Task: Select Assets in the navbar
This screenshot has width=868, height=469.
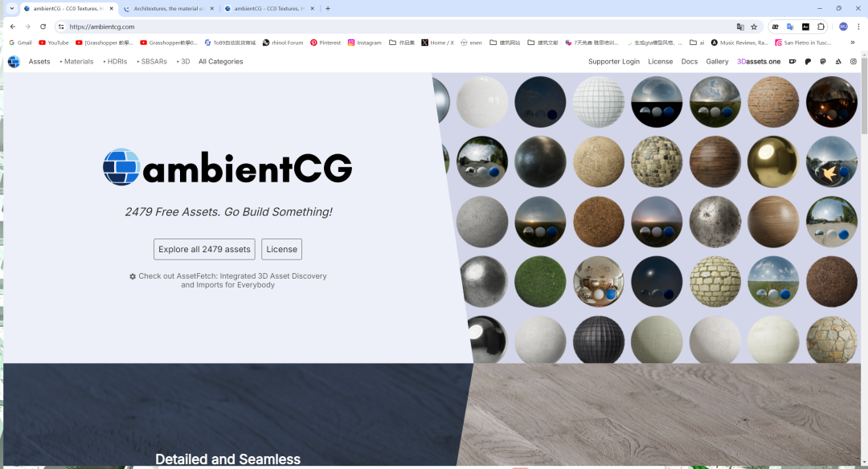Action: click(x=39, y=61)
